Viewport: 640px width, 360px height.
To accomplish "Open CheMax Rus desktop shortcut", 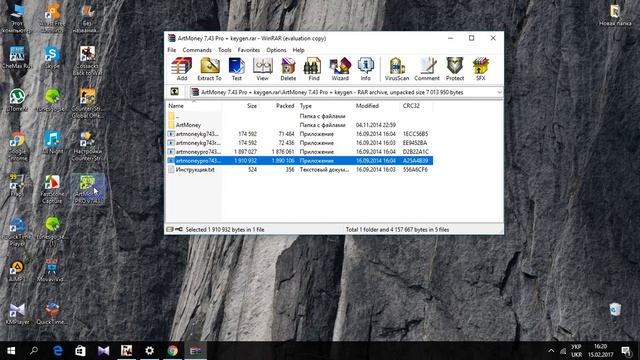I will (x=17, y=57).
